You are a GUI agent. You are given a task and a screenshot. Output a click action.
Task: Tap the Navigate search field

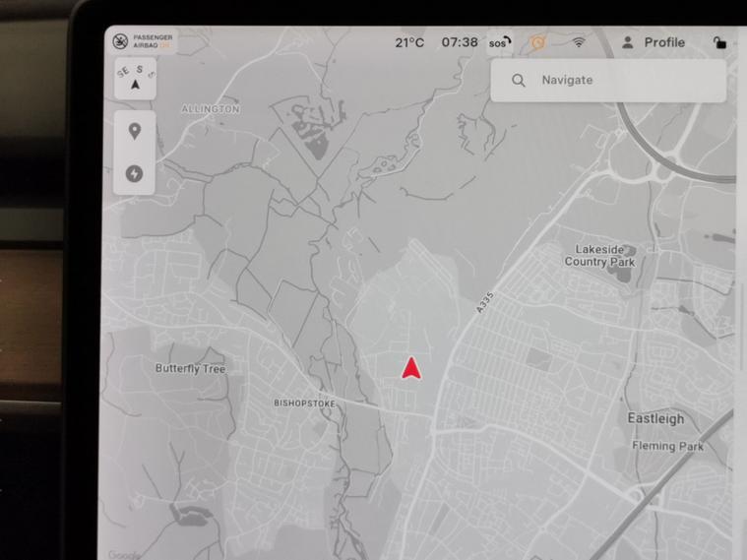click(620, 81)
